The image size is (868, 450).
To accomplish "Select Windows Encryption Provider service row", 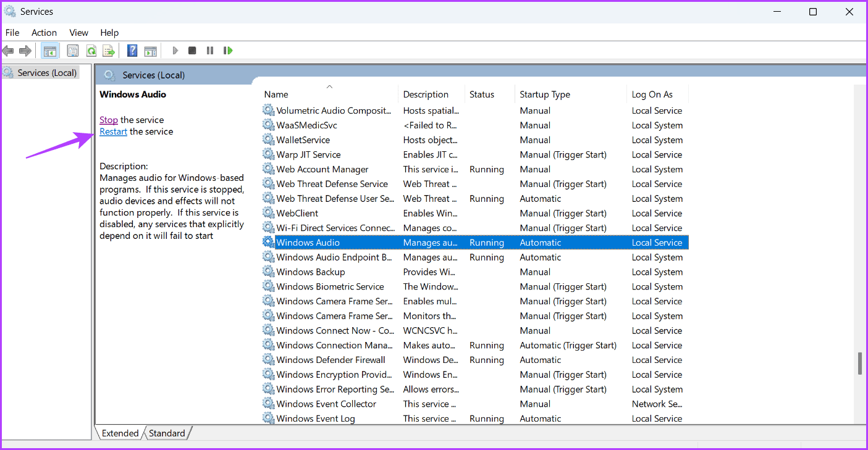I will point(474,375).
